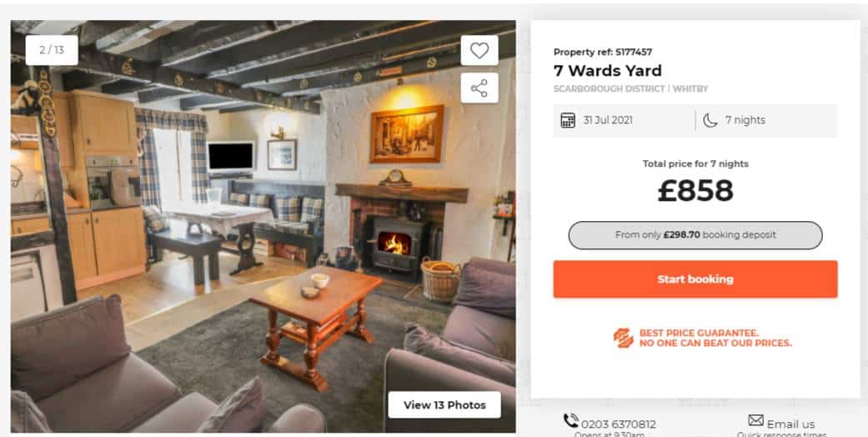
Task: Start booking the property
Action: click(695, 279)
